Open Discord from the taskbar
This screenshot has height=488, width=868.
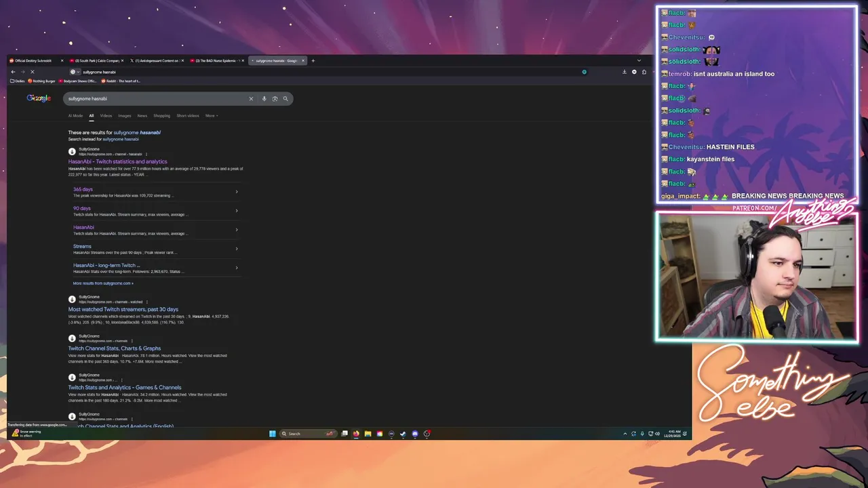coord(415,434)
